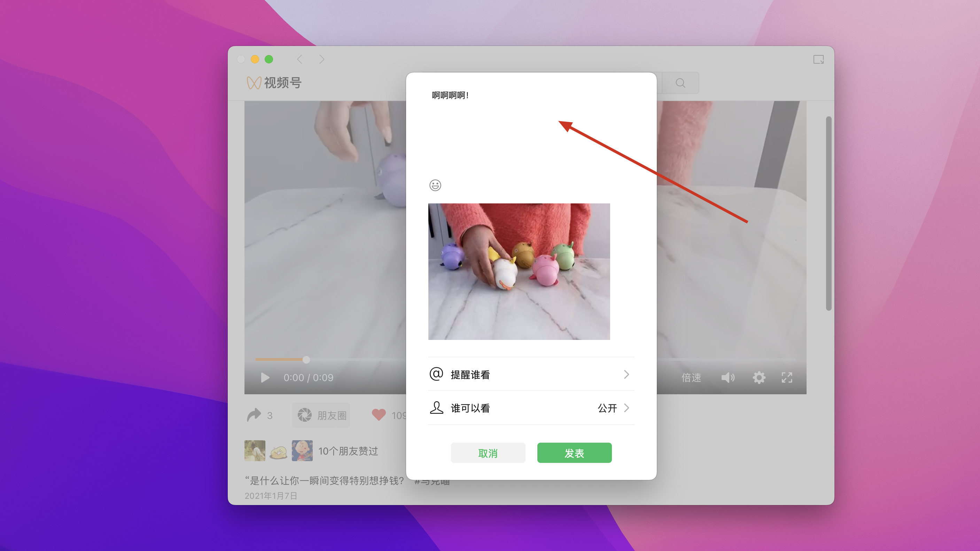Click the share arrow icon
Screen dimensions: 980x551
[254, 415]
